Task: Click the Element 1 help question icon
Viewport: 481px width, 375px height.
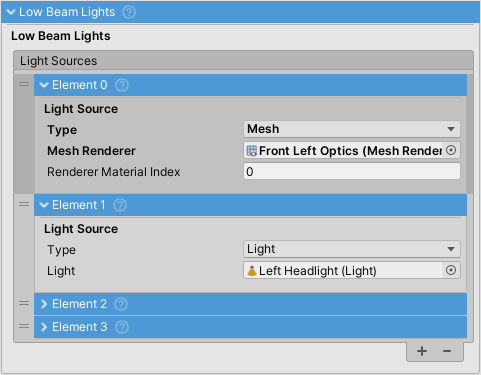Action: click(120, 205)
